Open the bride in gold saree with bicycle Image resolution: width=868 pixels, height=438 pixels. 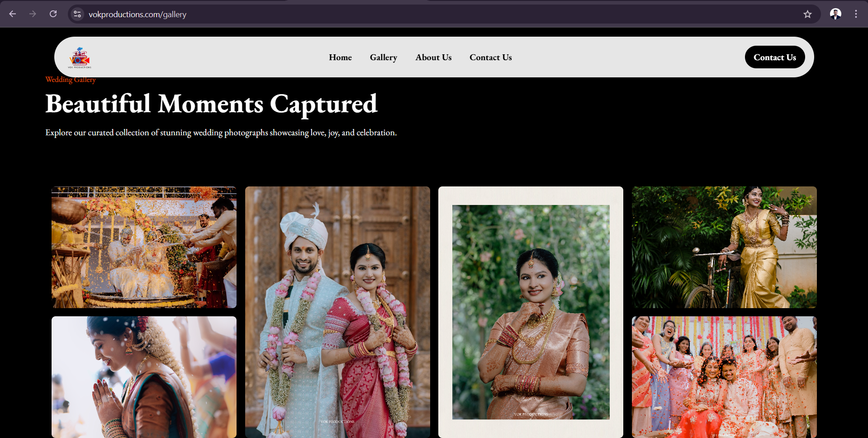[724, 248]
